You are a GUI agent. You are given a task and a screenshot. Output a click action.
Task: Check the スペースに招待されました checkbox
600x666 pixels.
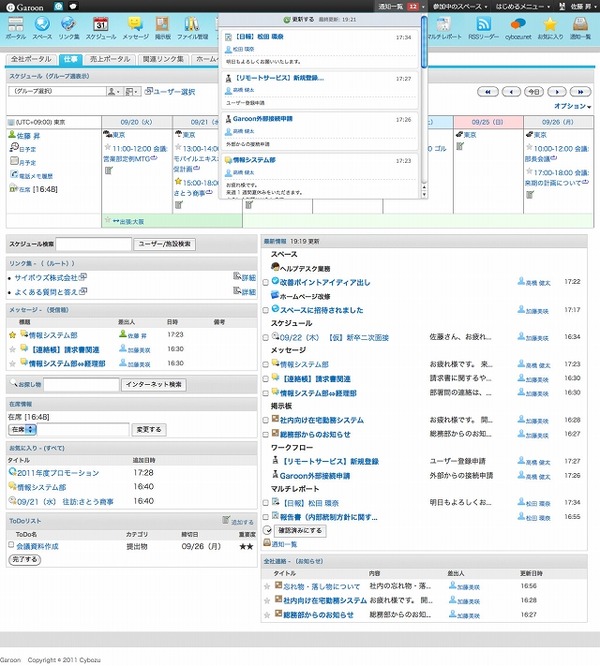[266, 310]
